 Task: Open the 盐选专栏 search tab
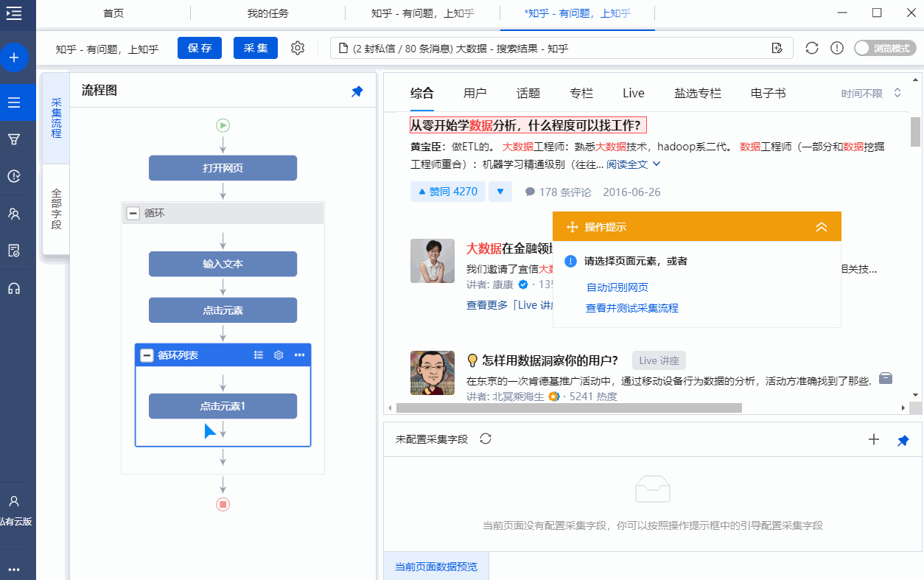click(698, 93)
